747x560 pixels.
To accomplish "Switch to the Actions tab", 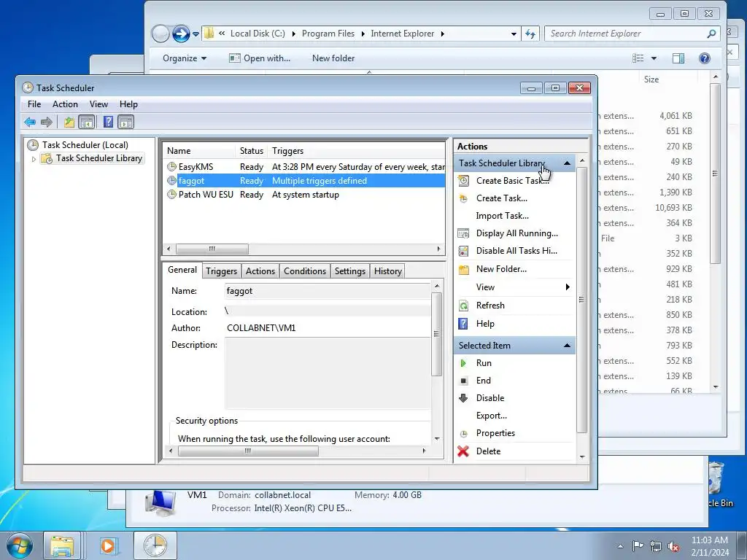I will coord(260,271).
